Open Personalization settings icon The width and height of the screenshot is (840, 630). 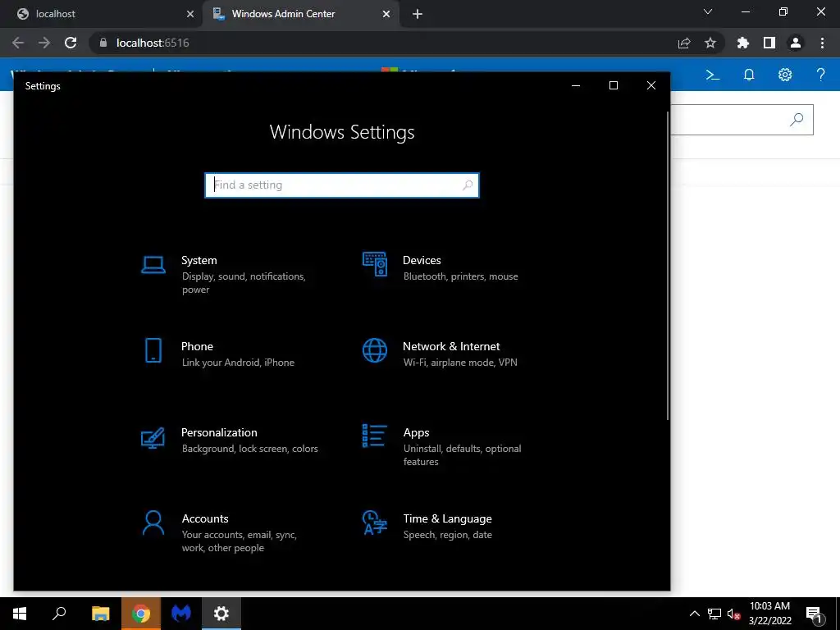pos(153,438)
